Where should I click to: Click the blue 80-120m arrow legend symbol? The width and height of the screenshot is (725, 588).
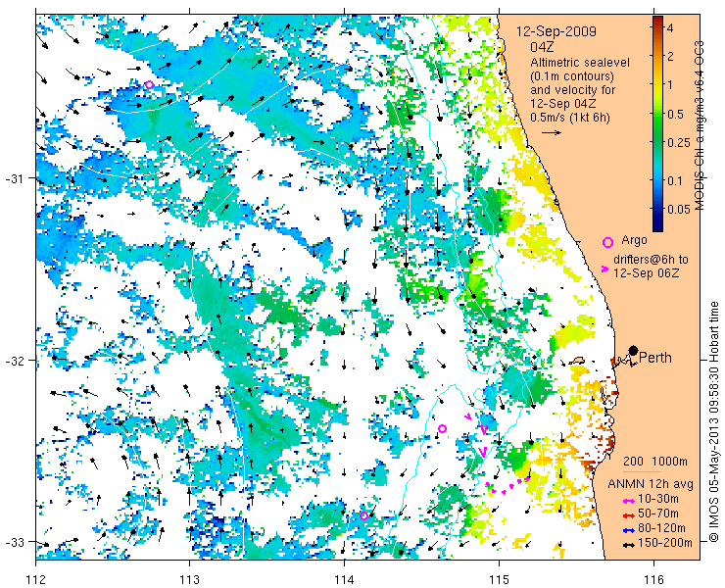(x=627, y=530)
